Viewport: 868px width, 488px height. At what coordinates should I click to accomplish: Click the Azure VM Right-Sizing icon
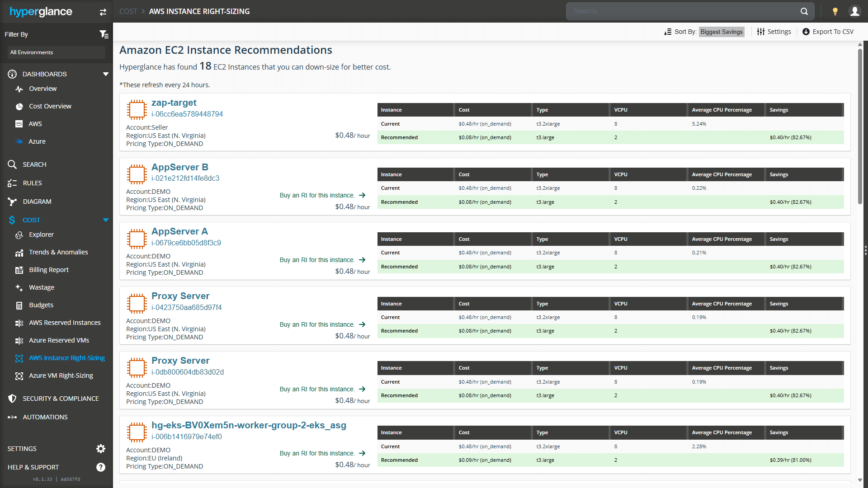tap(19, 376)
